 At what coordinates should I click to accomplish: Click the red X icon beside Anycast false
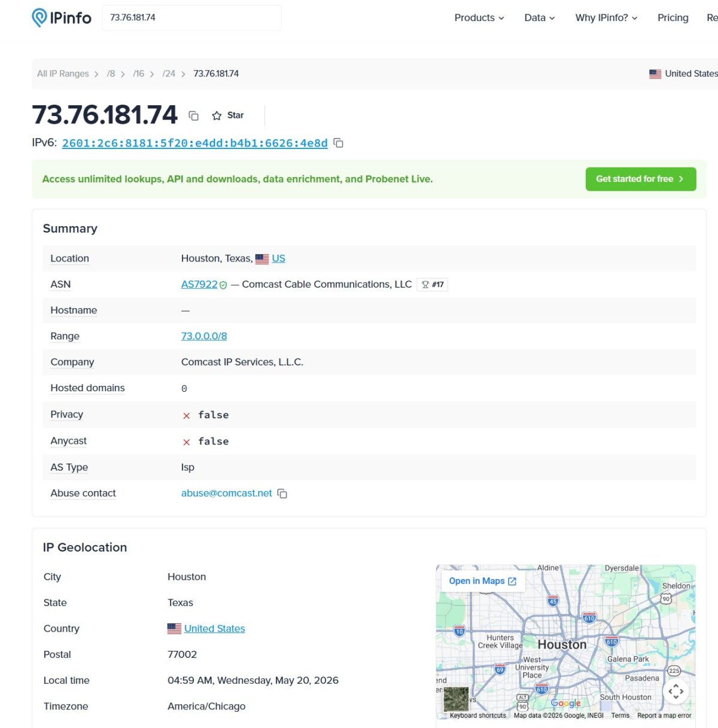tap(186, 442)
